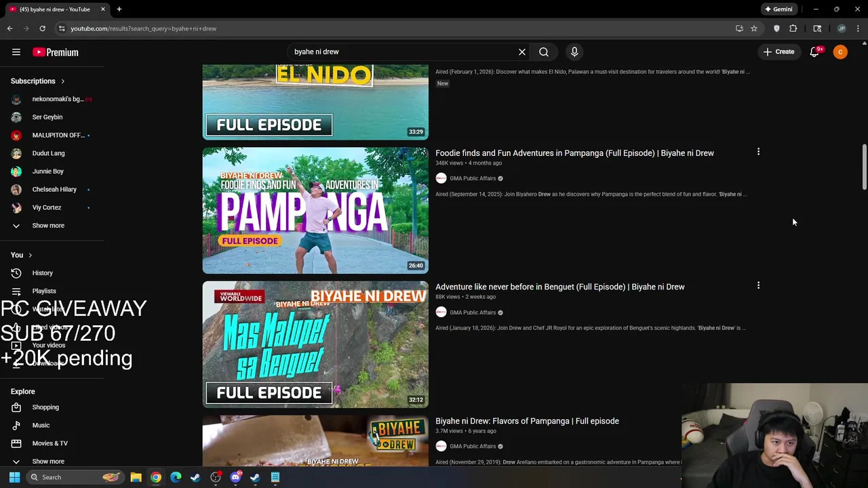868x488 pixels.
Task: Go to YouTube Premium home logo
Action: [56, 52]
